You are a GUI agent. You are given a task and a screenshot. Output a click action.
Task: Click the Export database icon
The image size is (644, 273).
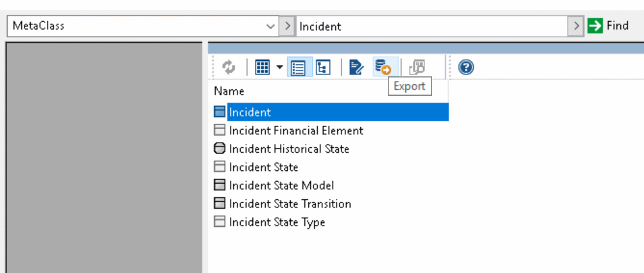click(x=385, y=67)
